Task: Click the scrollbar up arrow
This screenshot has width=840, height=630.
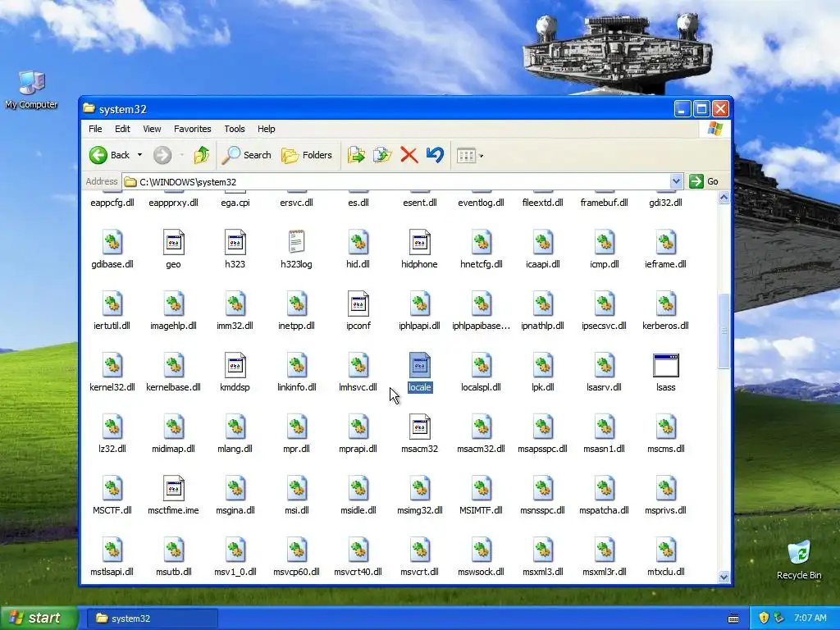Action: tap(724, 198)
